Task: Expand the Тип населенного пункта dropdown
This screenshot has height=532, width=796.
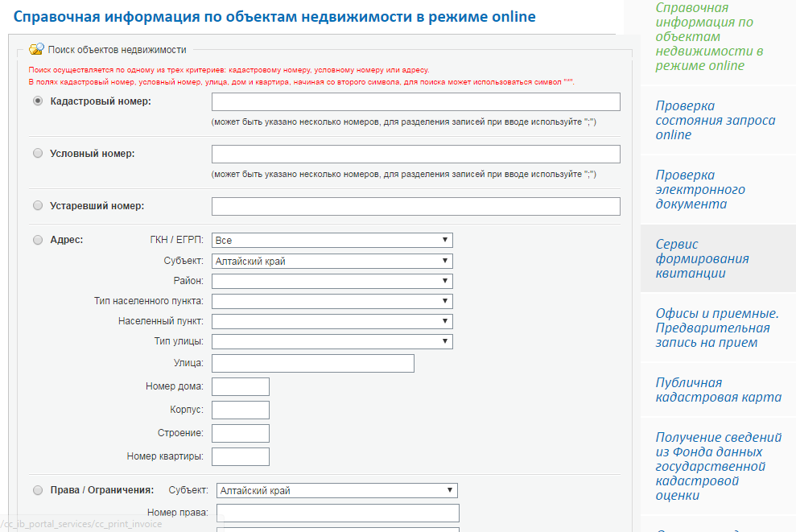Action: [x=332, y=301]
